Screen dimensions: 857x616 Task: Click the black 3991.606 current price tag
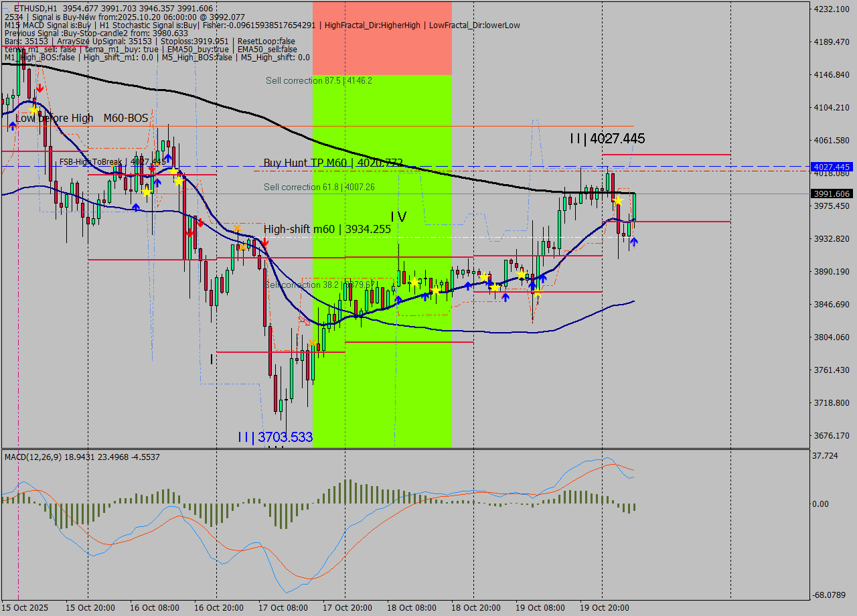pos(830,194)
